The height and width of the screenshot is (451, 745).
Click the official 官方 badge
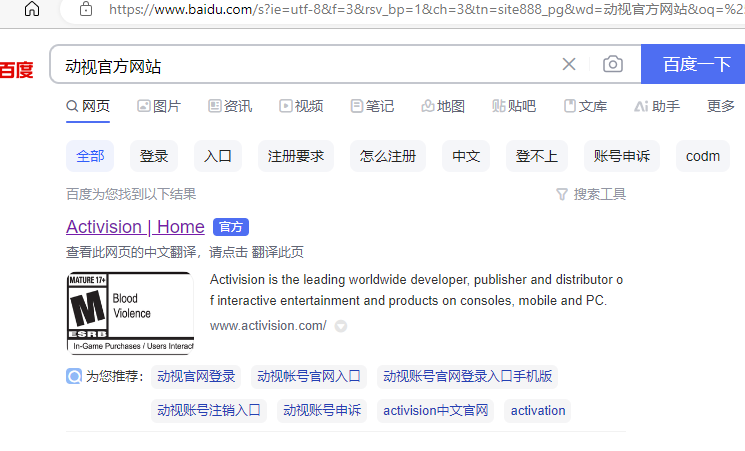point(230,227)
